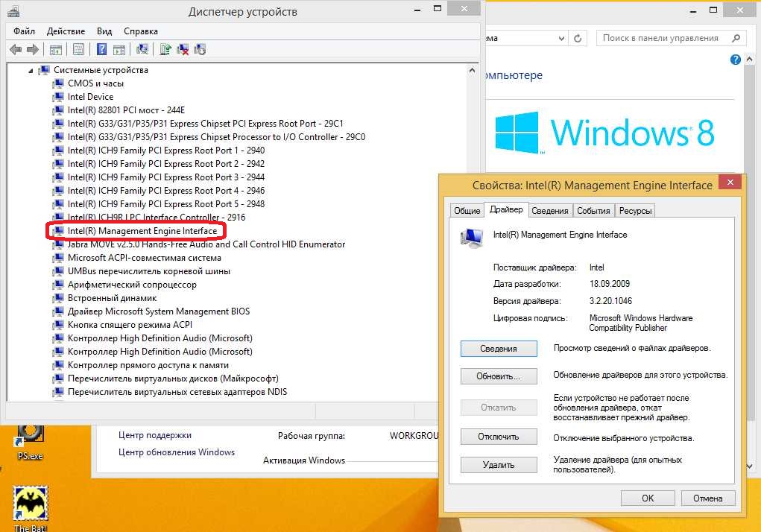Viewport: 761px width, 532px height.
Task: Click the Сведения driver details button
Action: 499,349
